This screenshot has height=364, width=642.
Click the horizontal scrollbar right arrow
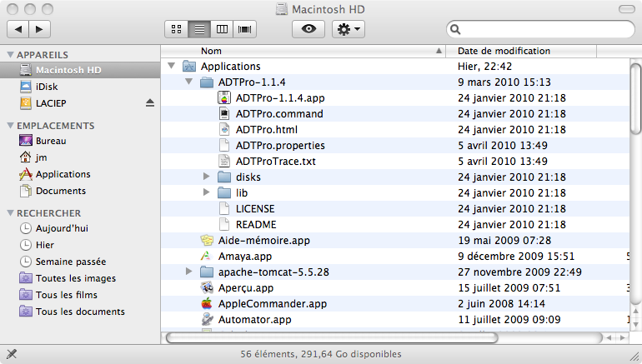(x=623, y=338)
